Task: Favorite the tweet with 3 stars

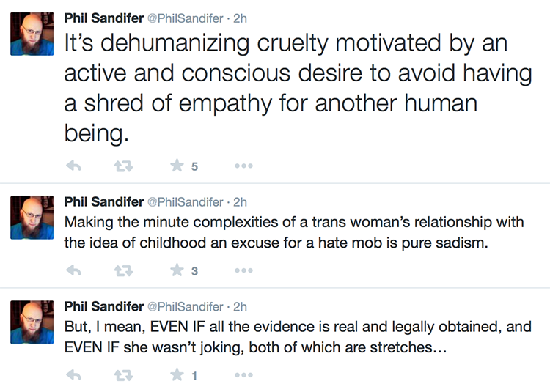Action: point(177,270)
